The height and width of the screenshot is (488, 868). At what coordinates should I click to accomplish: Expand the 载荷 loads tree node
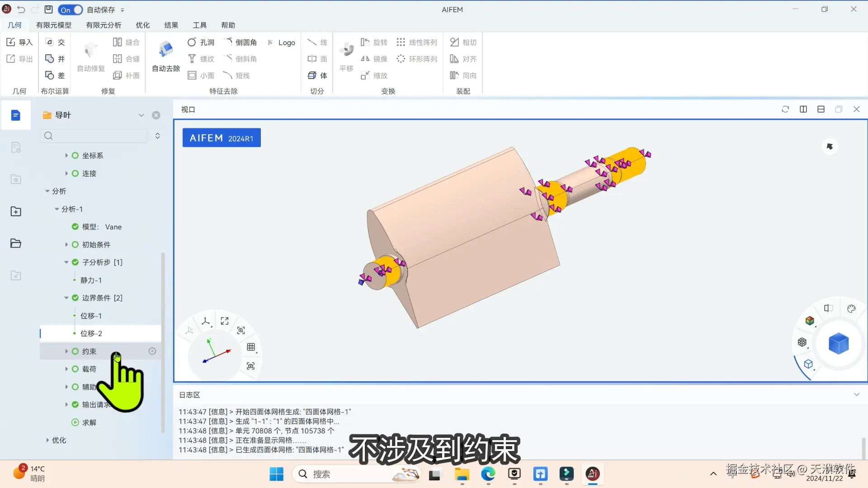(x=66, y=369)
